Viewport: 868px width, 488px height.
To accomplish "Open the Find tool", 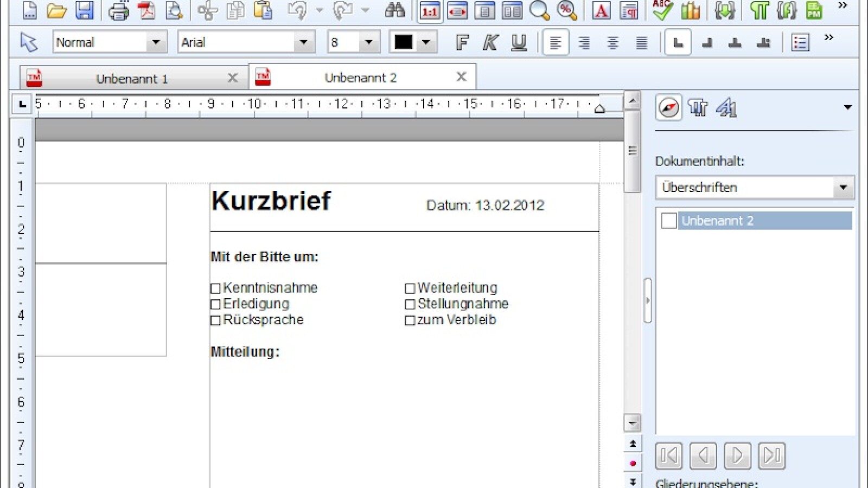I will tap(395, 9).
